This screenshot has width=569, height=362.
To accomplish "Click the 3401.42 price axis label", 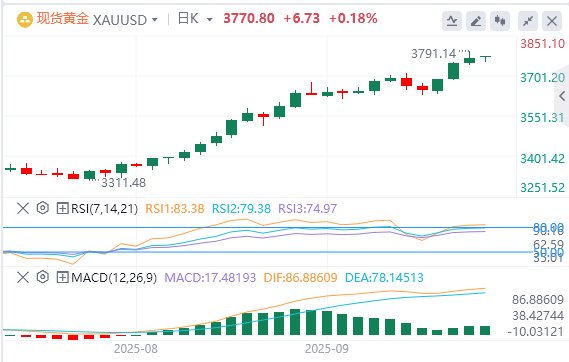I will [543, 159].
